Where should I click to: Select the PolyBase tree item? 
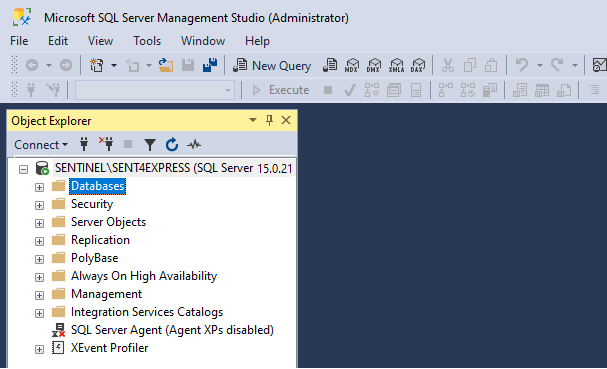pyautogui.click(x=94, y=258)
